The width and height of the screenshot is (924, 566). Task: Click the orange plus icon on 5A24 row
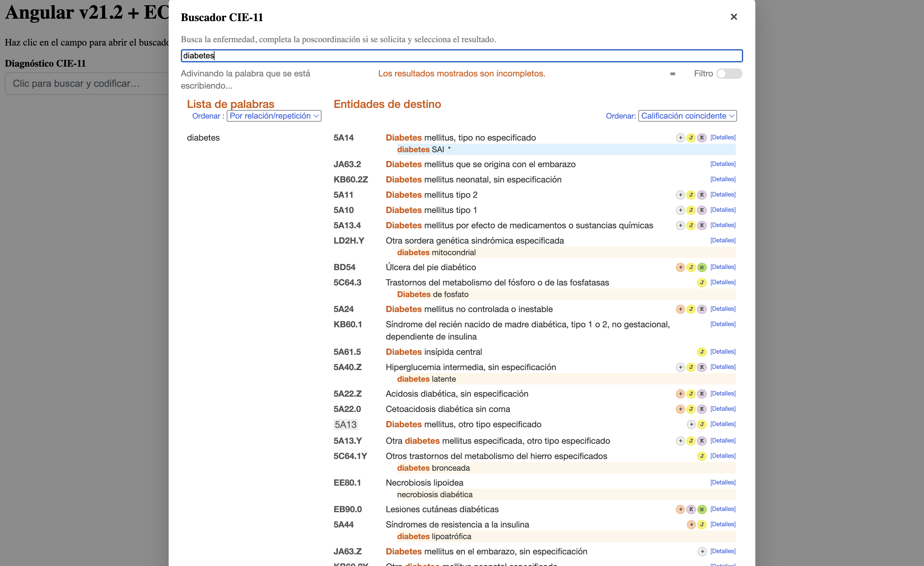(680, 309)
